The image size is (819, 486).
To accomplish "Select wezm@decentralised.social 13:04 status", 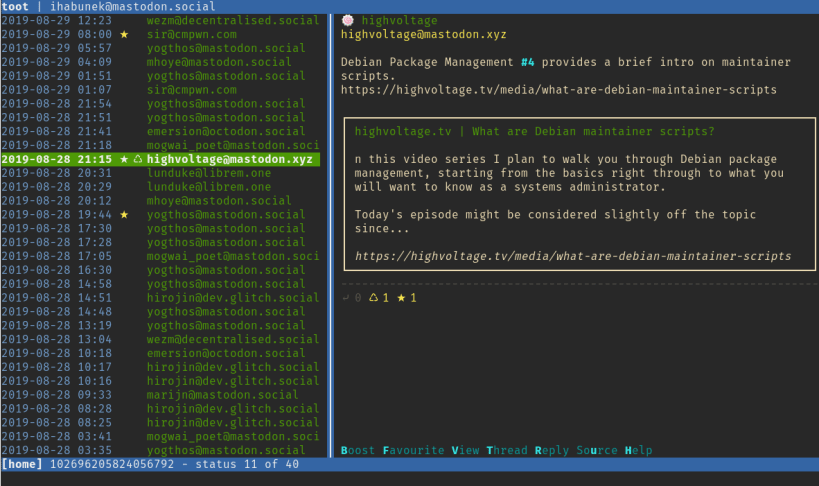I will tap(160, 339).
